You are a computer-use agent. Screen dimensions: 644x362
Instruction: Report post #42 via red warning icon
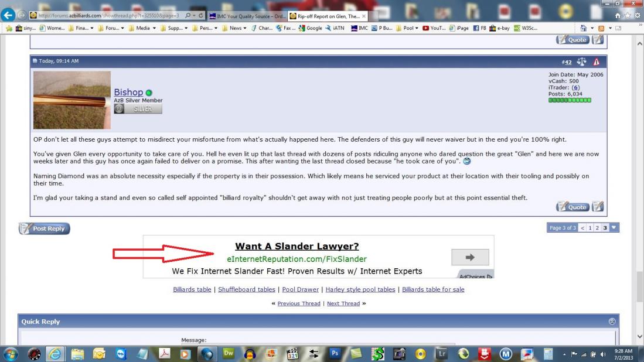point(597,62)
